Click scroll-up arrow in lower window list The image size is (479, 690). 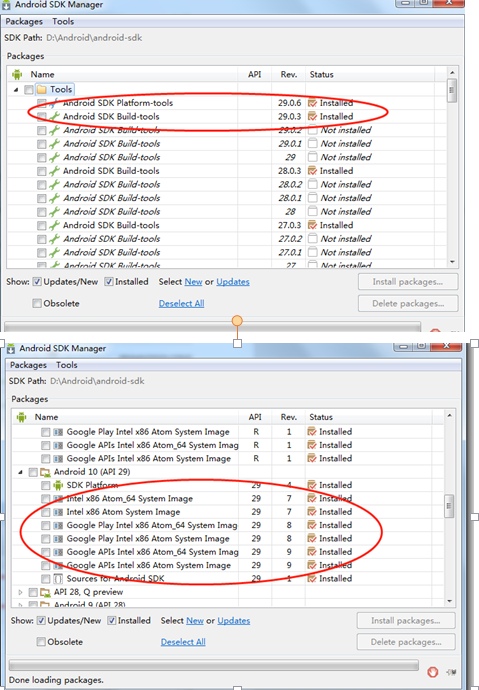[x=449, y=415]
